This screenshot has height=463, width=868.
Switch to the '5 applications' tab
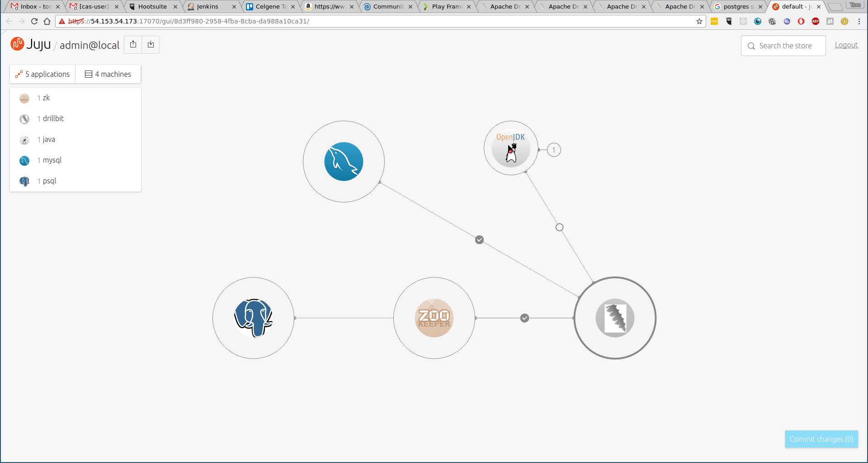point(43,74)
